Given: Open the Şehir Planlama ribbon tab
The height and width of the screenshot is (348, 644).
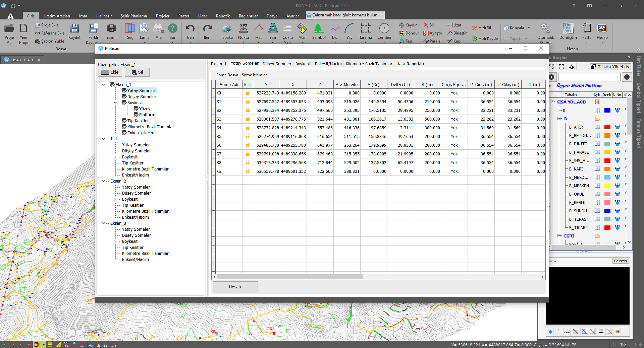Looking at the screenshot, I should (133, 16).
